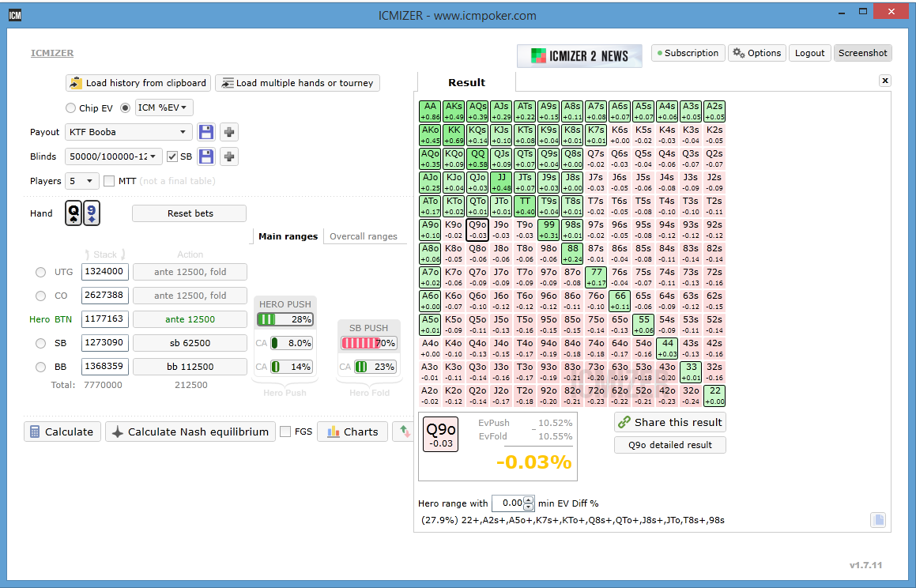Viewport: 916px width, 588px height.
Task: Click the HERO PUSH 28% range bar
Action: (285, 319)
